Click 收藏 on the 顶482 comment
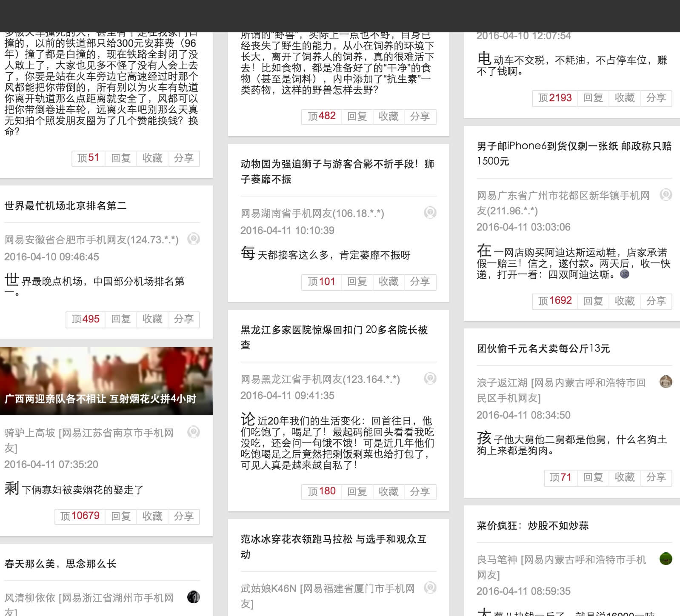Image resolution: width=680 pixels, height=616 pixels. [389, 116]
